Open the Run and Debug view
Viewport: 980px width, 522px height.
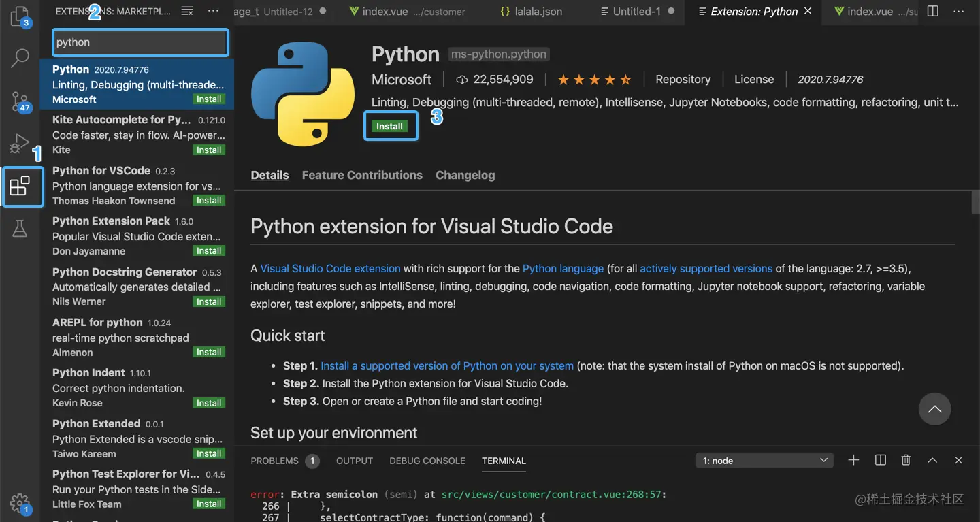[20, 144]
